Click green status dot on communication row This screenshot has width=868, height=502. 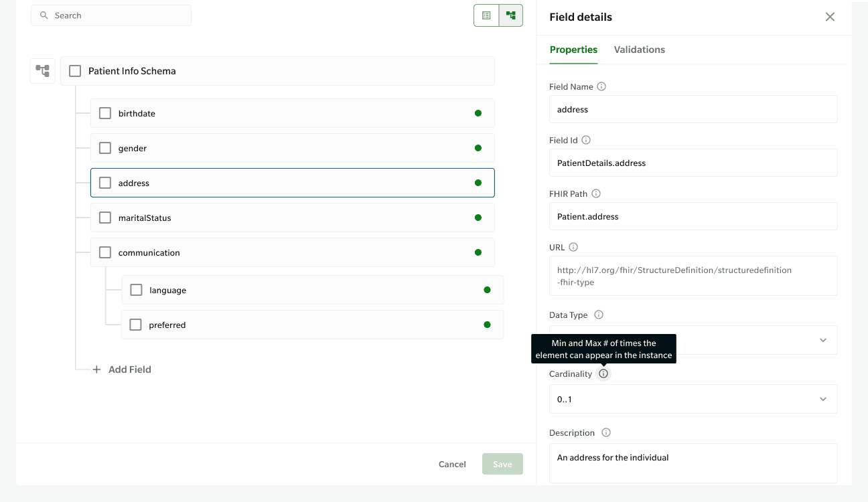478,252
